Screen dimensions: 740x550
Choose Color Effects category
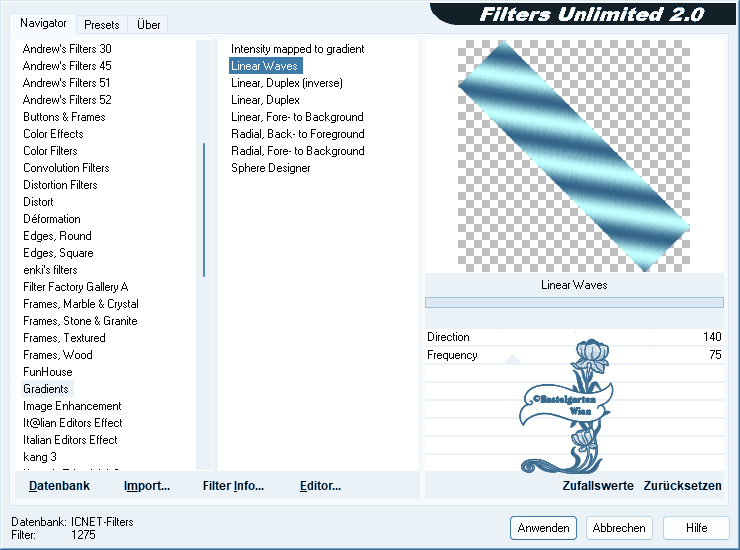pos(53,134)
